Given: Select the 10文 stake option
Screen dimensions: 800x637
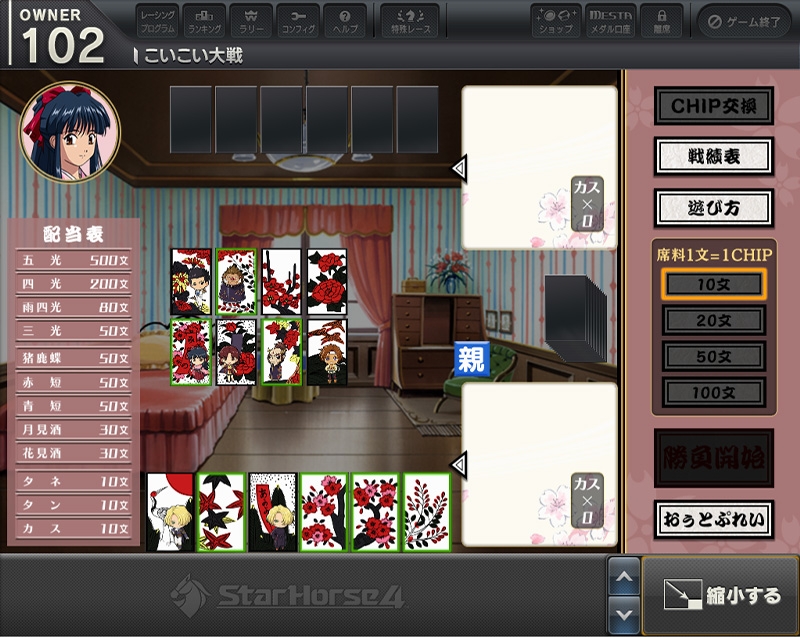Looking at the screenshot, I should (x=714, y=285).
